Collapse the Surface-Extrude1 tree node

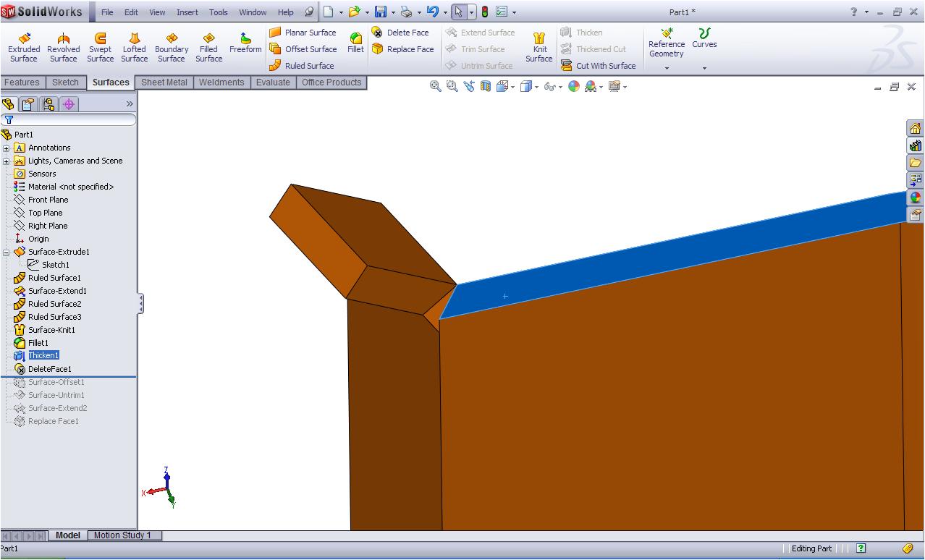coord(7,252)
